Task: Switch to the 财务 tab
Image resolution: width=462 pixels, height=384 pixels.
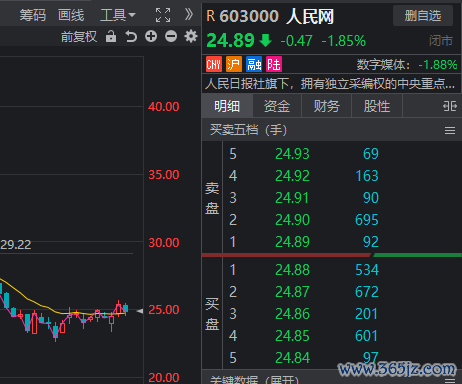Action: (327, 106)
